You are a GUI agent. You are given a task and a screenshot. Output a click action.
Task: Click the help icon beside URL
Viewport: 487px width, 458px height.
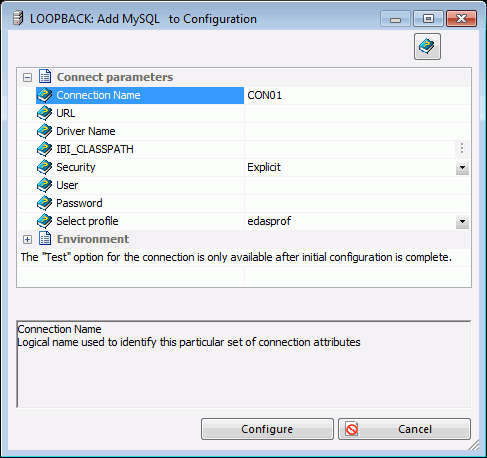[x=44, y=113]
